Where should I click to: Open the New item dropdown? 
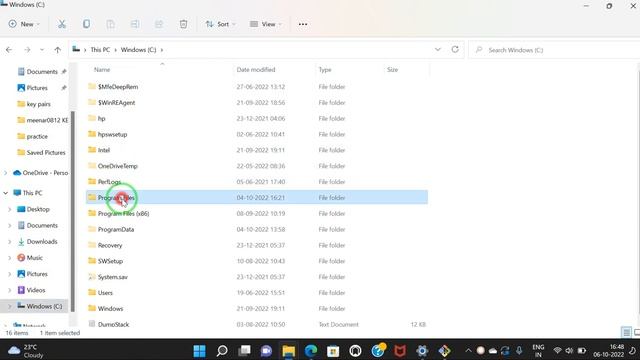(24, 24)
